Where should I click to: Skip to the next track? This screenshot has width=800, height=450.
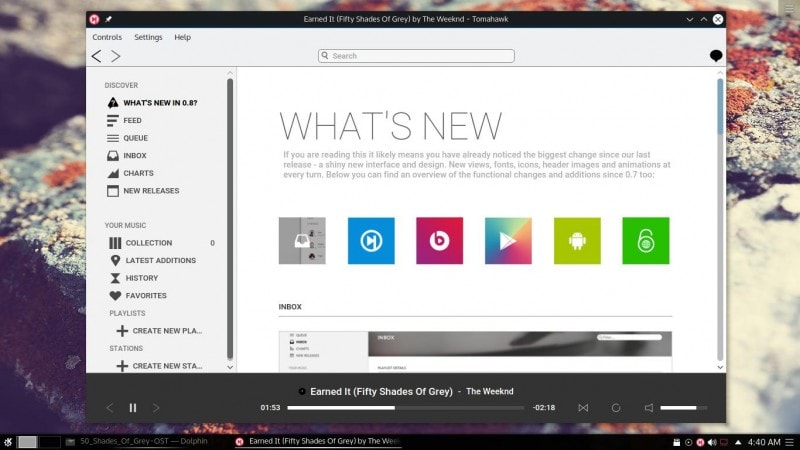(x=156, y=408)
